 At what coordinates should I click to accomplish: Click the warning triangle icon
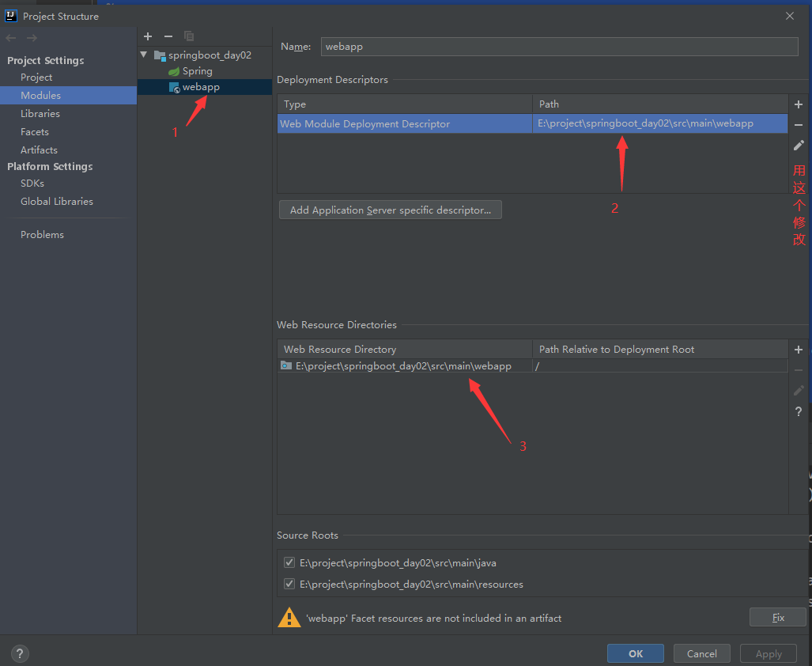click(x=289, y=617)
